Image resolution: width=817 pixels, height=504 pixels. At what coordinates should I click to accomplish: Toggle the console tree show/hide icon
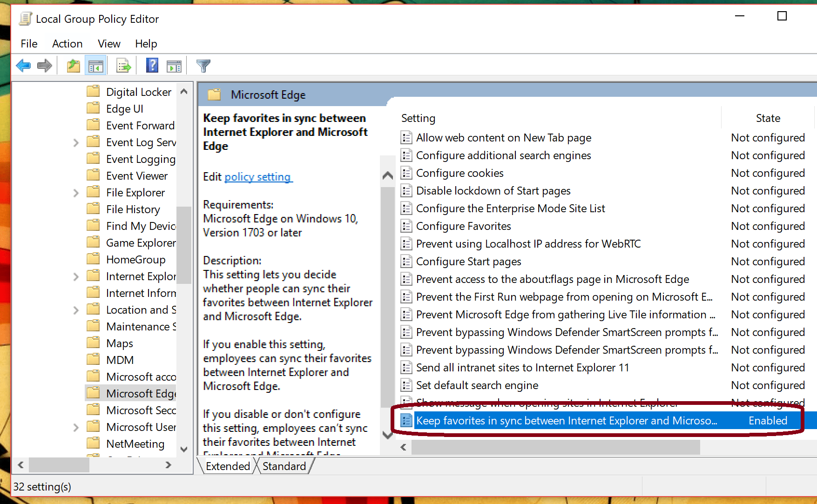[96, 66]
